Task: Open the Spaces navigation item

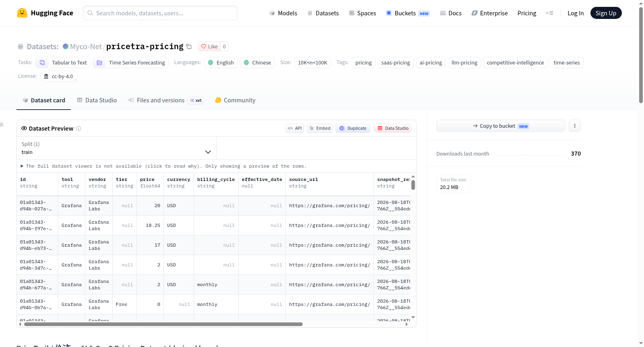Action: (x=363, y=13)
